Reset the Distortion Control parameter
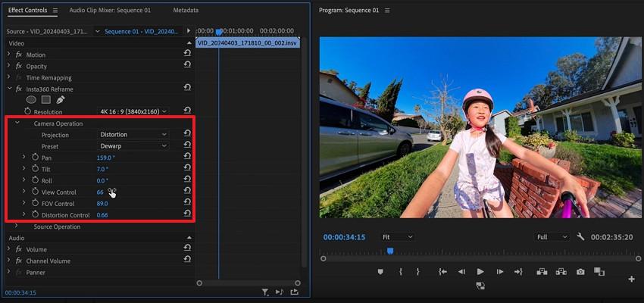Image resolution: width=644 pixels, height=303 pixels. 187,214
